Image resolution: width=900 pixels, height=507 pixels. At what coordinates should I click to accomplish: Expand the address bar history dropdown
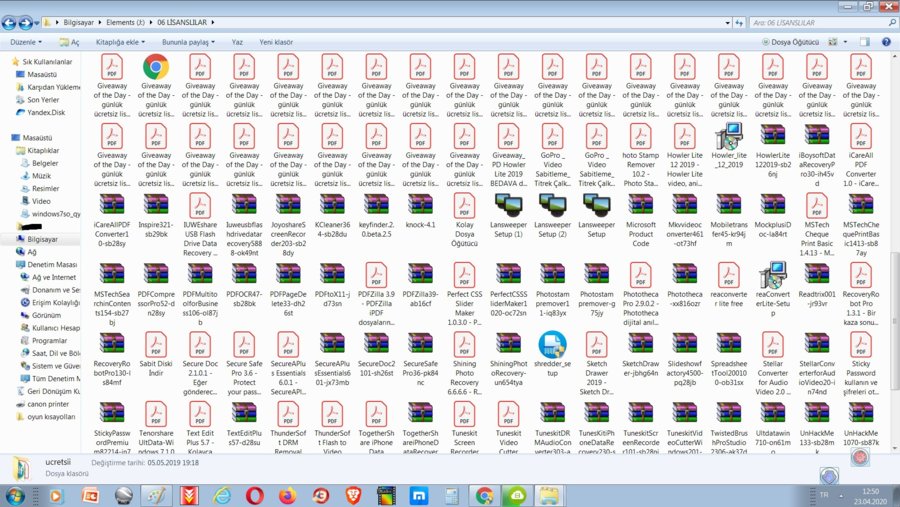(728, 23)
